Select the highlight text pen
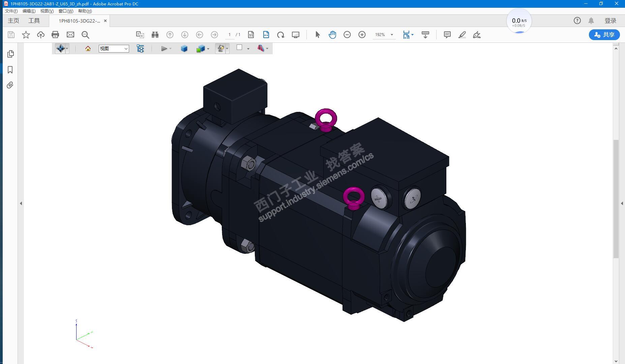The width and height of the screenshot is (625, 364). 462,35
